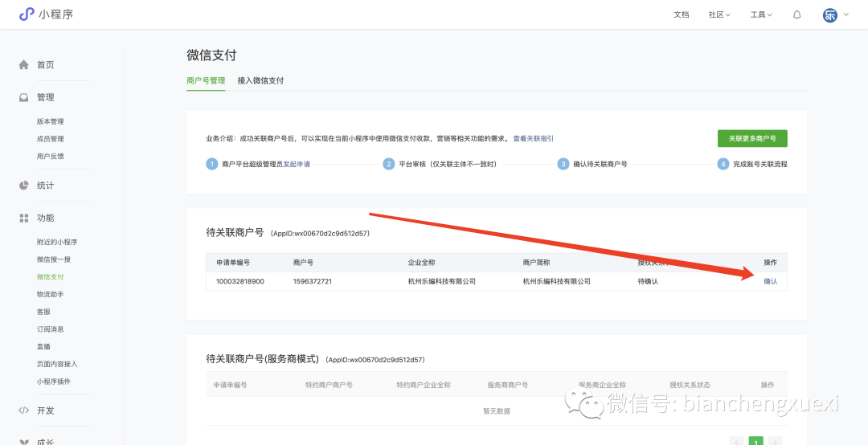Click 企业全称 cell 杭州乐编科技有限公司
Screen dimensions: 868x445
point(442,281)
